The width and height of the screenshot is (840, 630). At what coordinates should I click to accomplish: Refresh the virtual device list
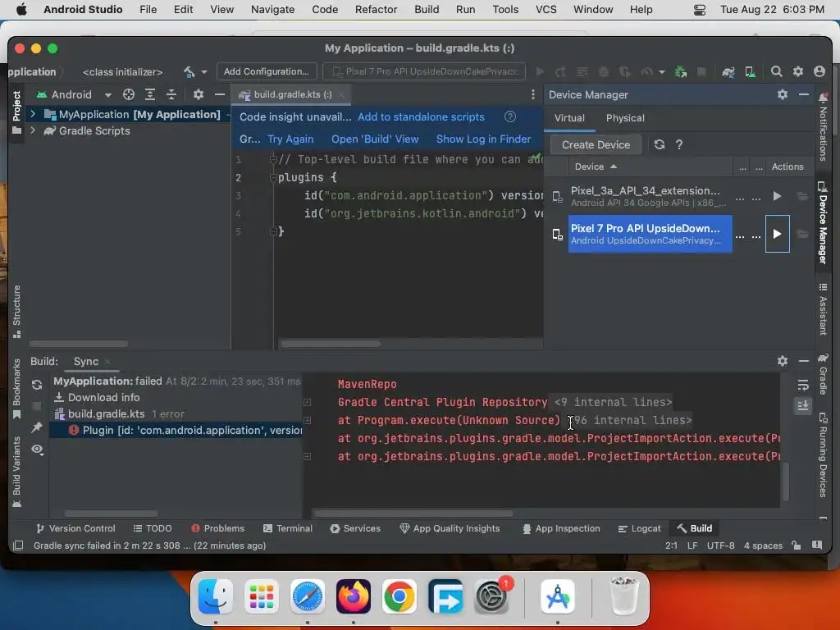(x=660, y=144)
